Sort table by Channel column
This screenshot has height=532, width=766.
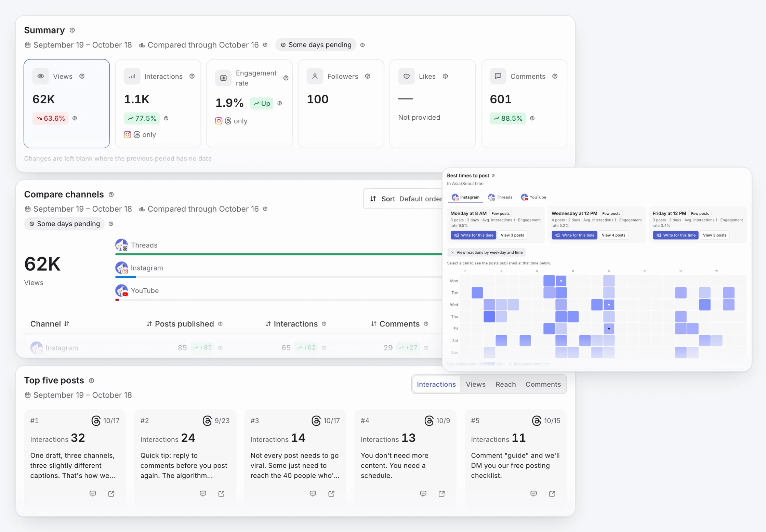pyautogui.click(x=50, y=324)
